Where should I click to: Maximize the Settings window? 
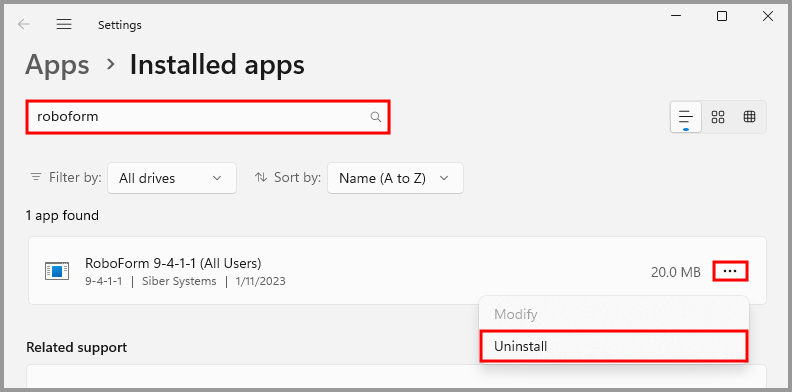click(722, 16)
